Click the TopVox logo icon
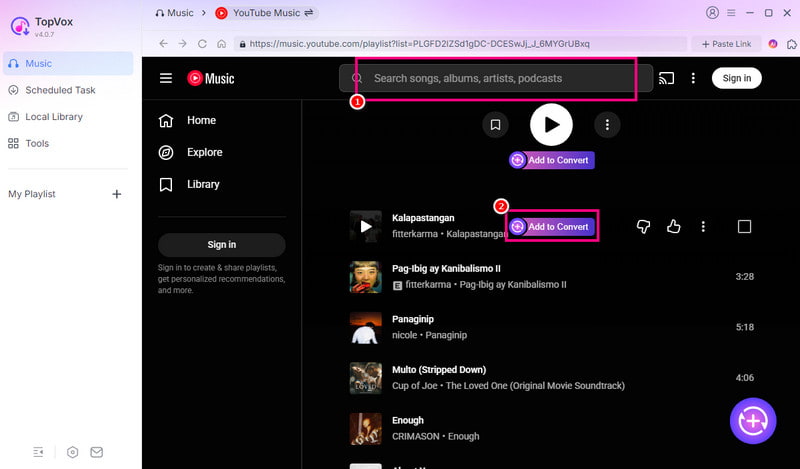 click(20, 27)
